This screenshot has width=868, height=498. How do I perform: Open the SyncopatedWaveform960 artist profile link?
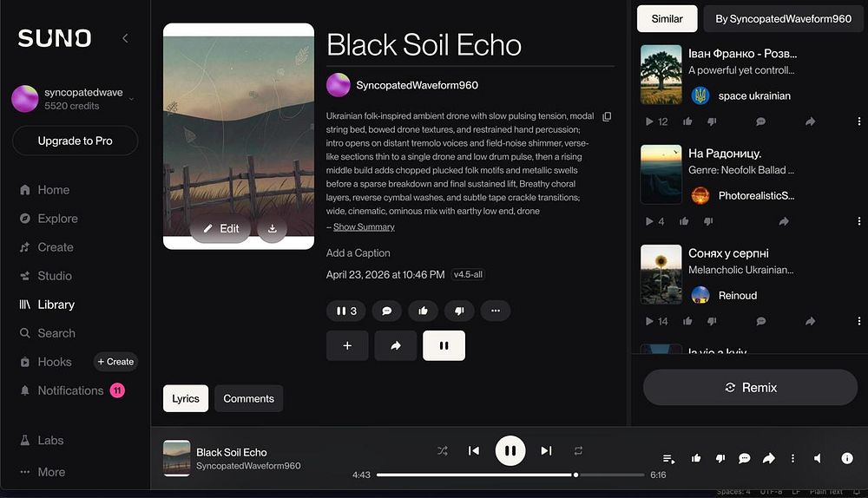click(417, 85)
